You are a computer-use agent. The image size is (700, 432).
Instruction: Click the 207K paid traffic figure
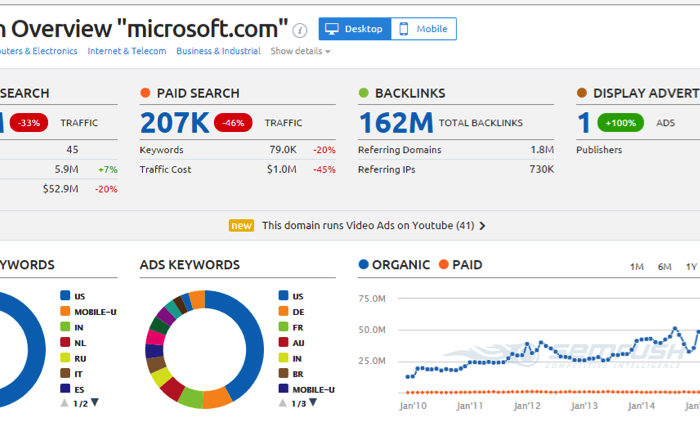point(175,123)
